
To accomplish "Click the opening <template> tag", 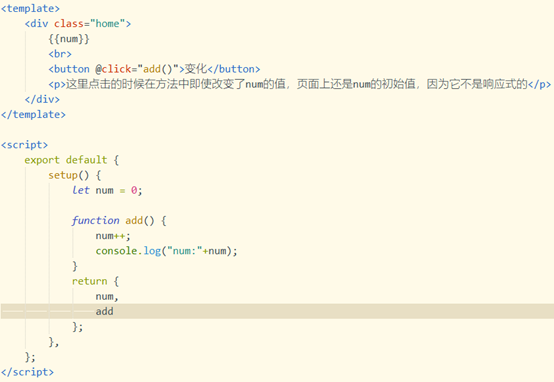I will click(30, 8).
